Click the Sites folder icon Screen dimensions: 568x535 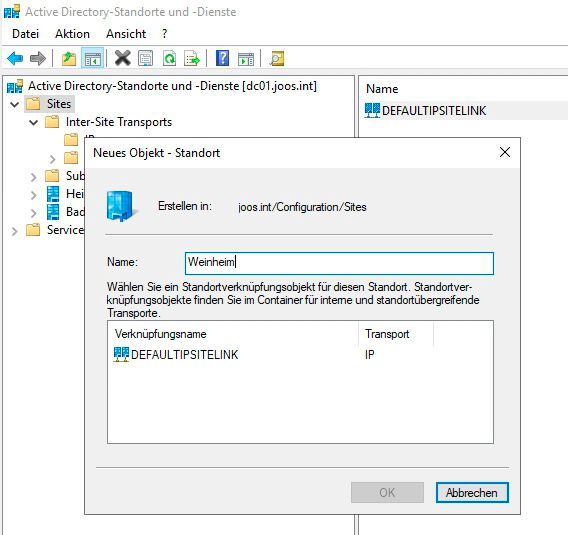click(x=33, y=104)
